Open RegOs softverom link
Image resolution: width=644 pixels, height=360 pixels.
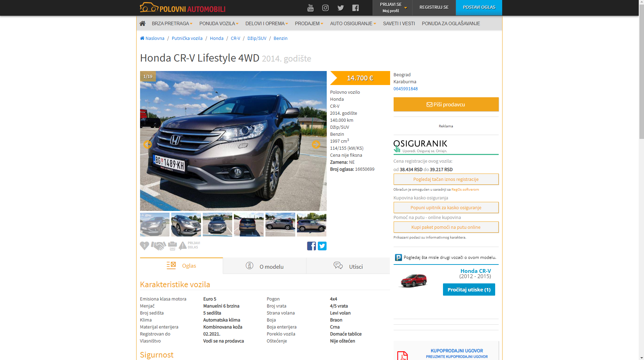[x=465, y=189]
